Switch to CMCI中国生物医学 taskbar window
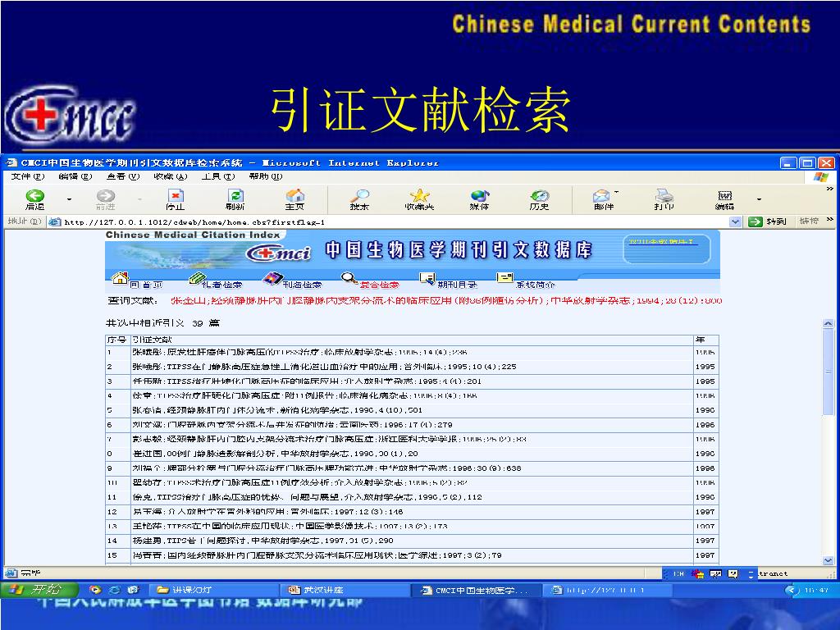840x630 pixels. tap(476, 590)
